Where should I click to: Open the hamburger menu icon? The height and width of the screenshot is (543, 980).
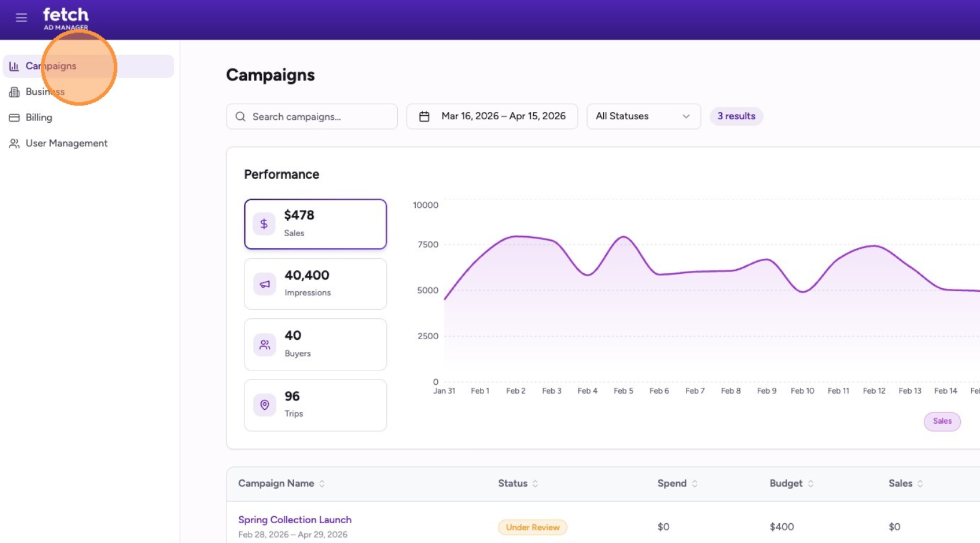point(22,18)
